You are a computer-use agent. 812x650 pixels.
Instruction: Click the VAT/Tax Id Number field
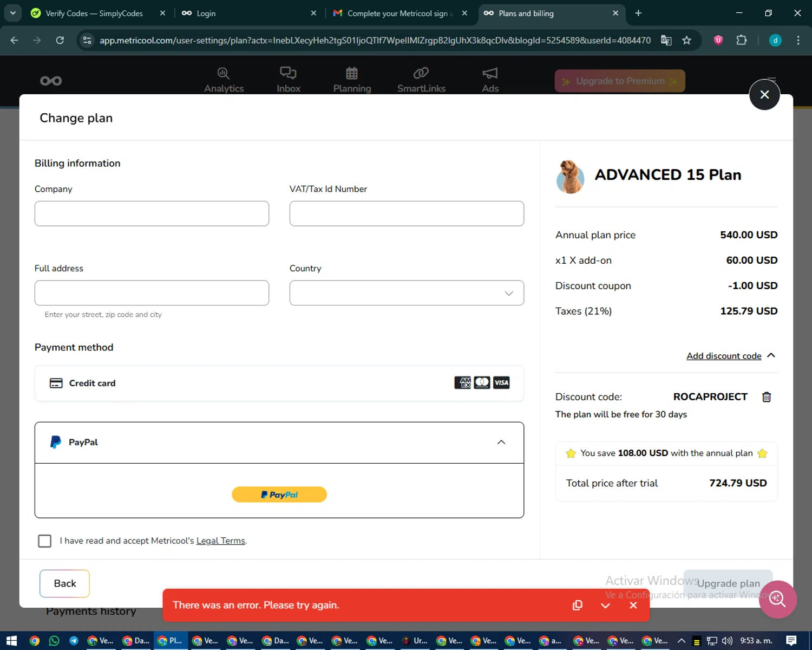(x=407, y=213)
